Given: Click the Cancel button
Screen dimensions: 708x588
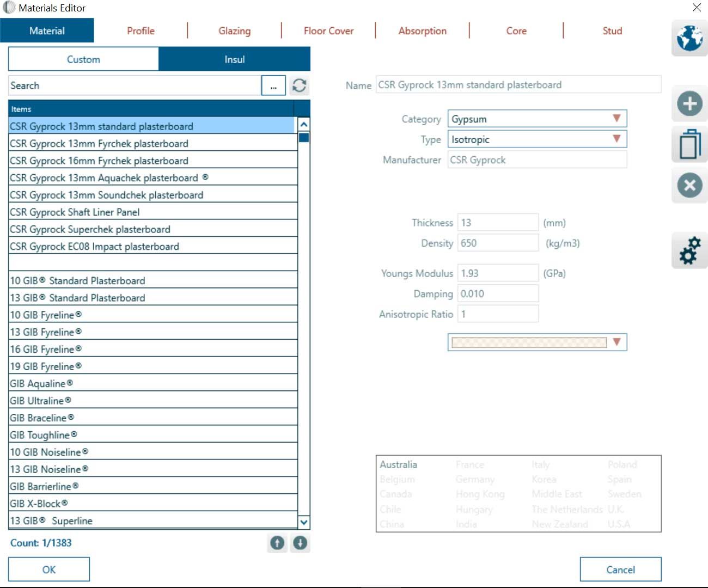Looking at the screenshot, I should coord(620,569).
